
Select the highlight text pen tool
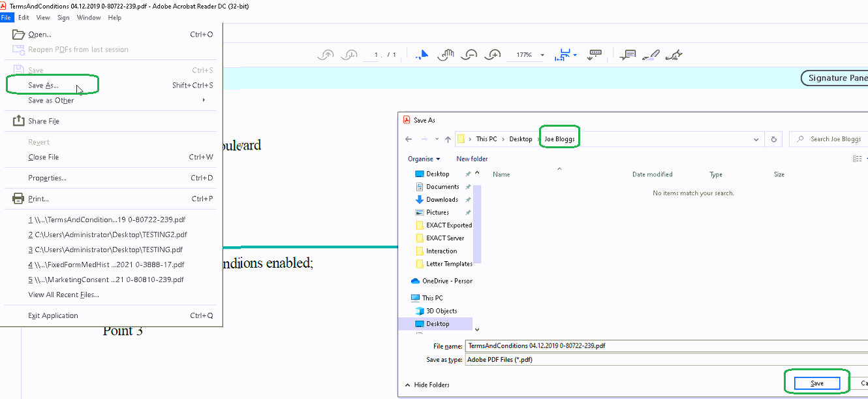point(650,55)
